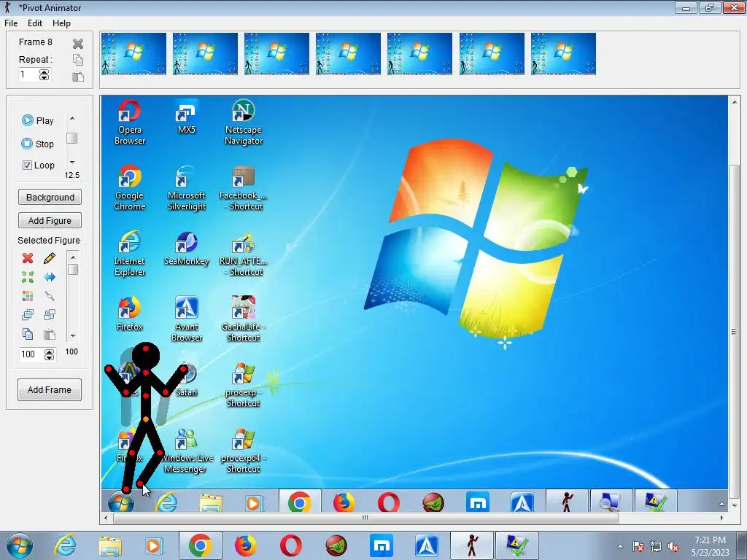Viewport: 747px width, 560px height.
Task: Increase figure size spinner up arrow
Action: [49, 351]
